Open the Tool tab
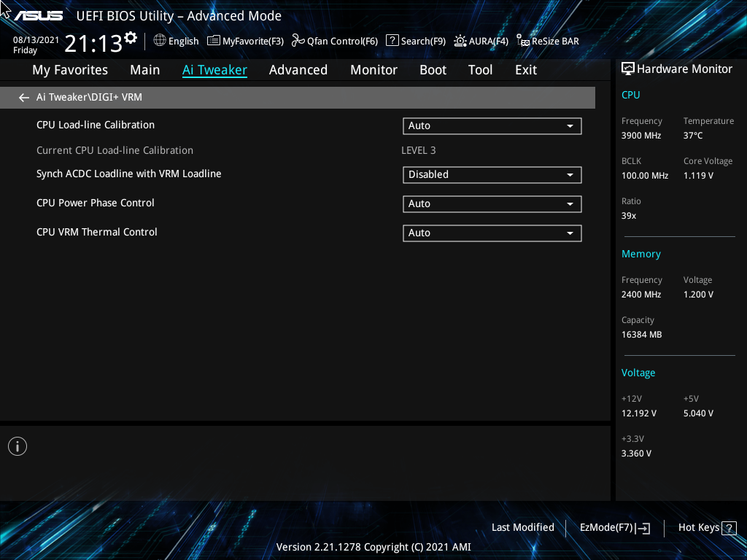The image size is (747, 560). point(480,70)
